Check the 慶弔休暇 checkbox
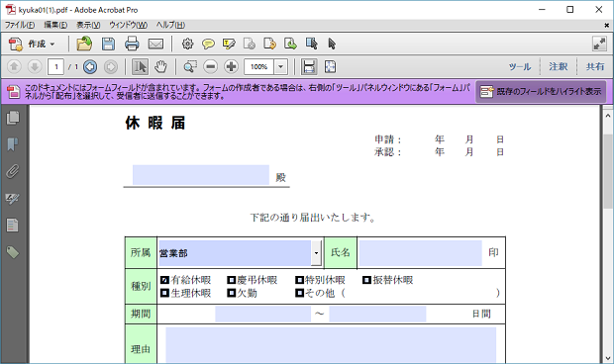This screenshot has width=614, height=364. click(232, 280)
